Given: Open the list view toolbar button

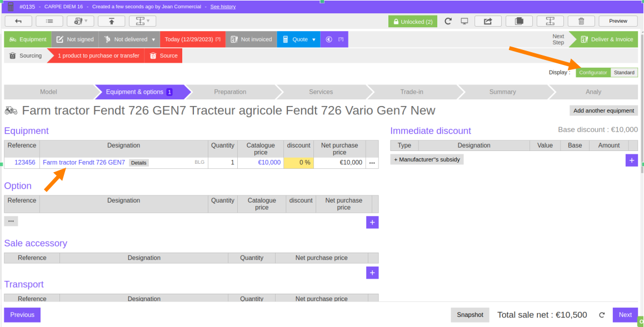Looking at the screenshot, I should tap(49, 21).
